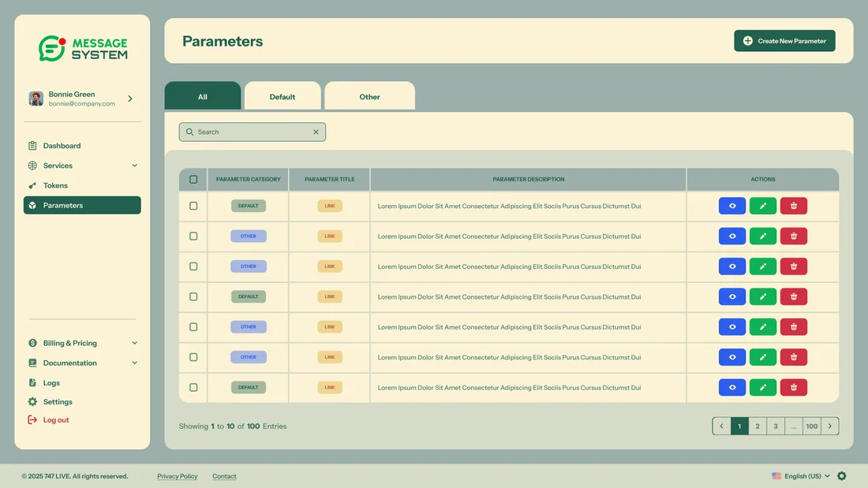The height and width of the screenshot is (488, 868).
Task: Check the sixth row's checkbox
Action: [x=193, y=357]
